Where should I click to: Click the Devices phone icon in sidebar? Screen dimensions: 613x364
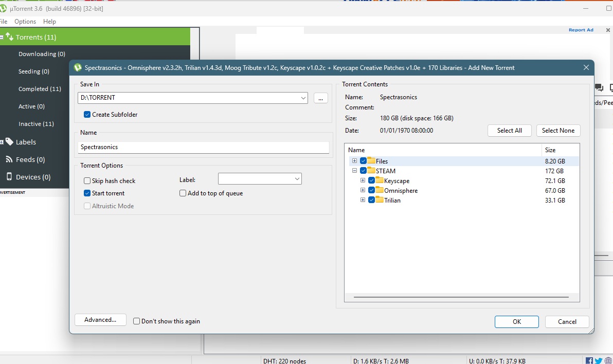pos(9,177)
